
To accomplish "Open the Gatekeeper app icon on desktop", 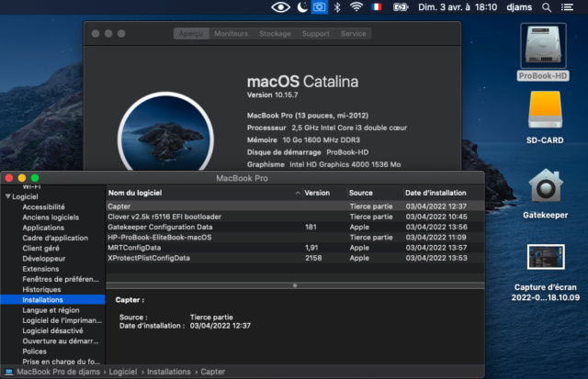I will pos(546,186).
